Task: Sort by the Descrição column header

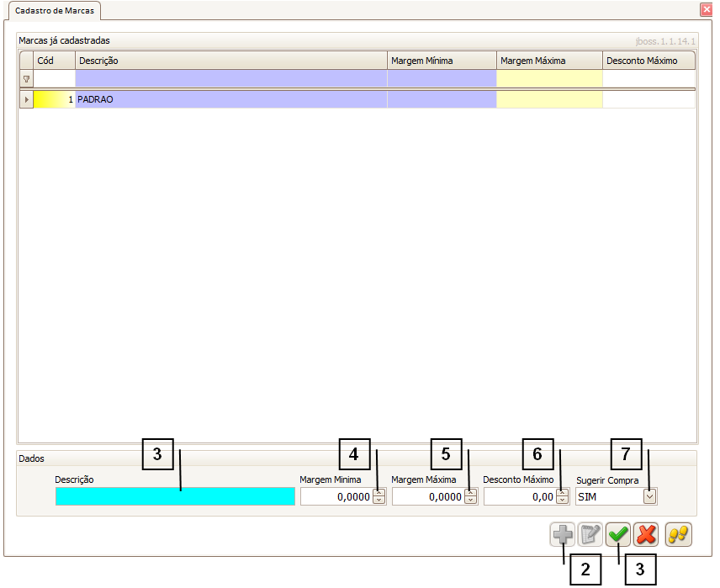Action: [230, 61]
